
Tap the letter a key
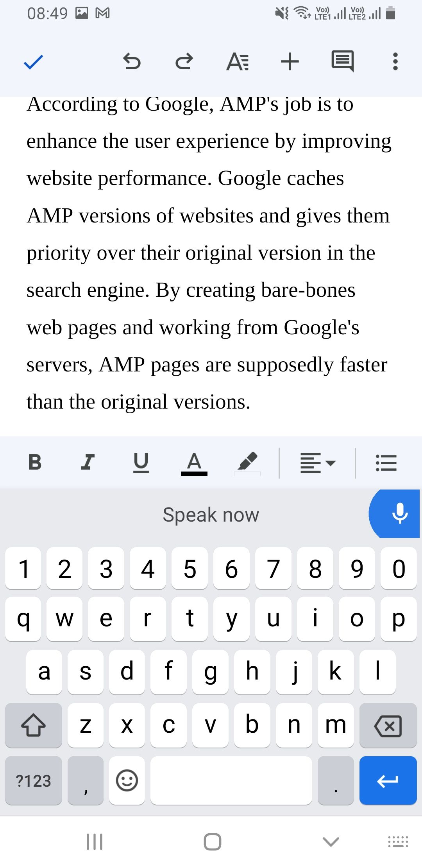(x=44, y=672)
